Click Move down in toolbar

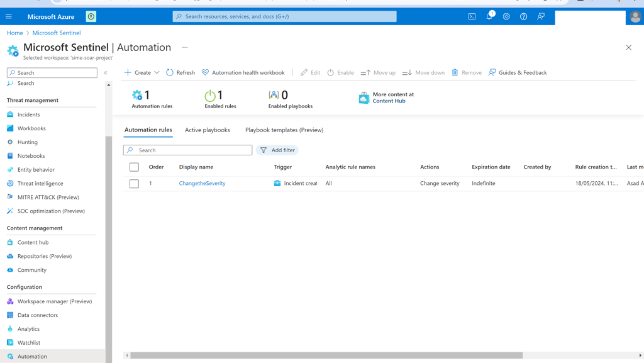(x=423, y=73)
